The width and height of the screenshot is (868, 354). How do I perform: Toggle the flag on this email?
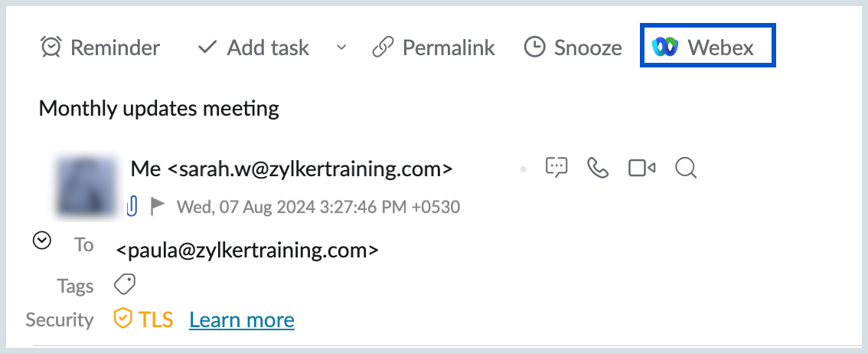coord(157,205)
